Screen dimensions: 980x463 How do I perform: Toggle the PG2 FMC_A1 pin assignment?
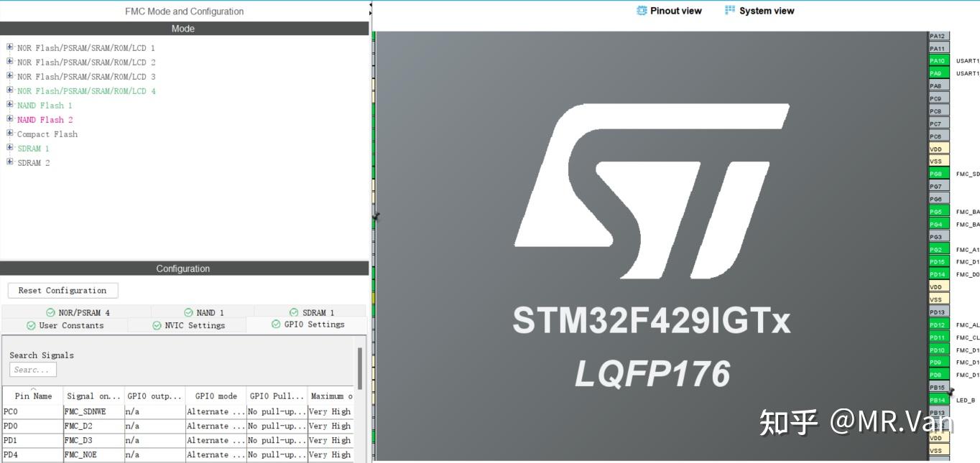[936, 249]
